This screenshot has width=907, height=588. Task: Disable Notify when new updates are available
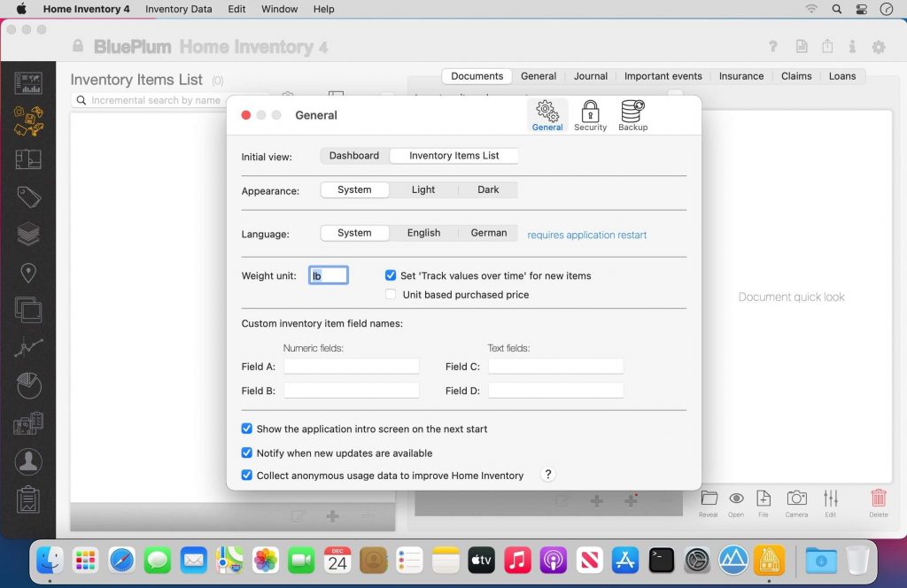pos(247,453)
